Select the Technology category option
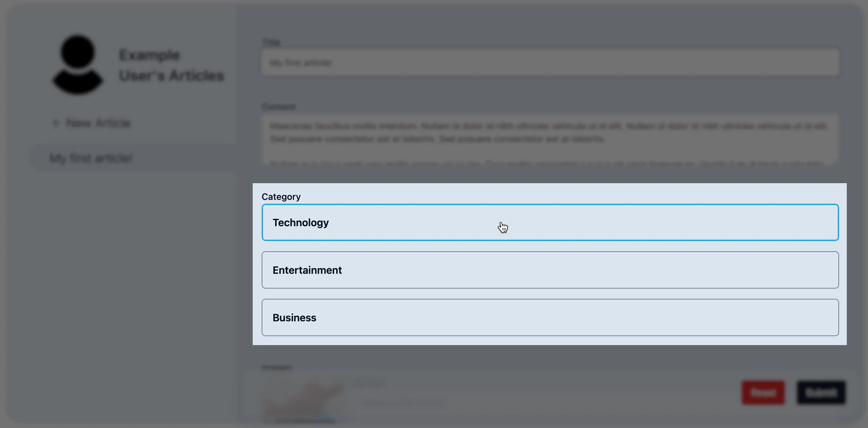Viewport: 868px width, 428px height. click(x=550, y=222)
